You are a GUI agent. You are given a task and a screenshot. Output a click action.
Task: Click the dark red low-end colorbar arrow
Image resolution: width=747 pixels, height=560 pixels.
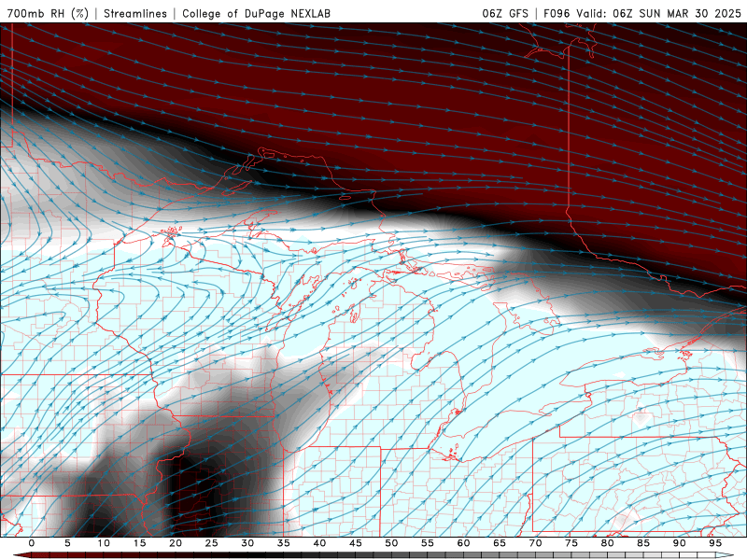click(22, 555)
